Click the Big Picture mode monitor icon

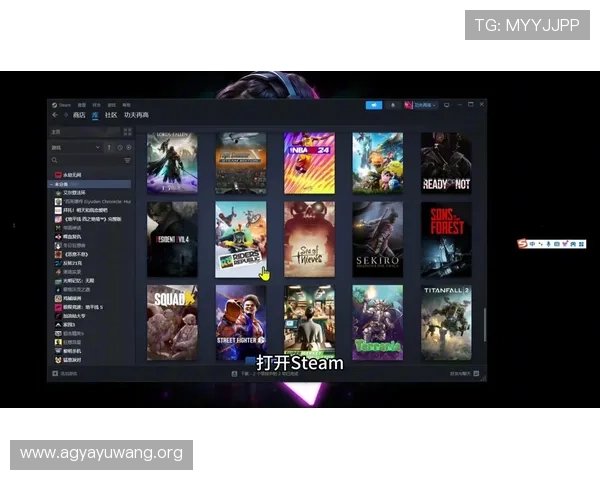446,104
